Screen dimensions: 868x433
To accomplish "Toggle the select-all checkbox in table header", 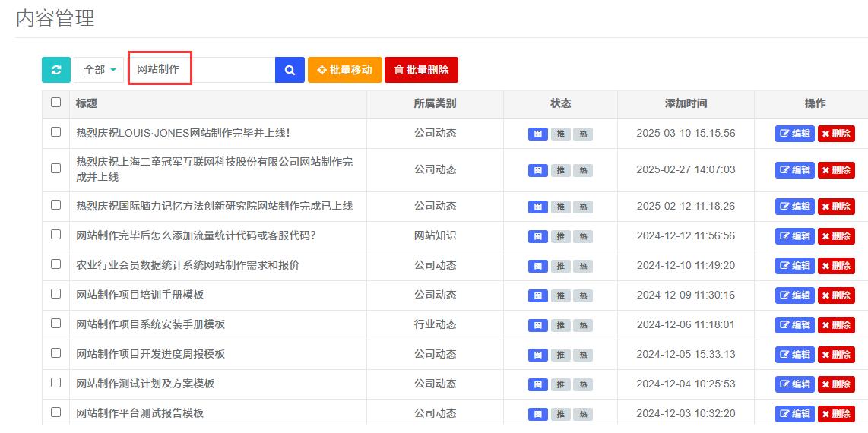I will [55, 103].
